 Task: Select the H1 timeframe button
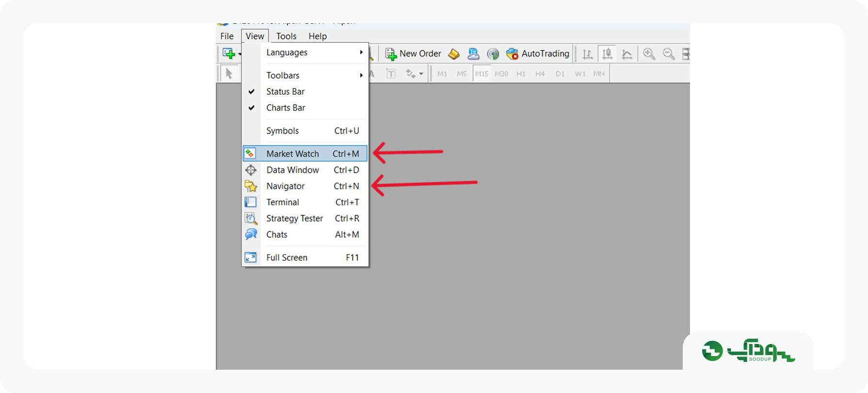coord(521,74)
